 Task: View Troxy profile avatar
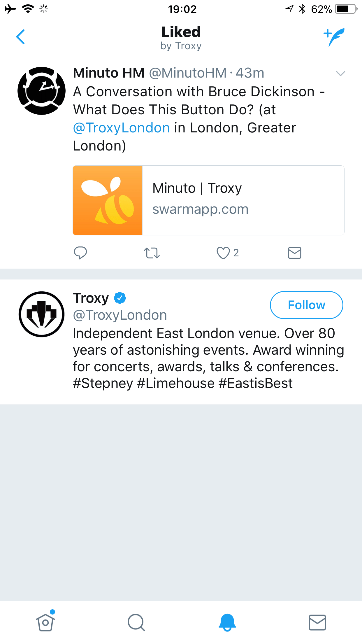(41, 314)
